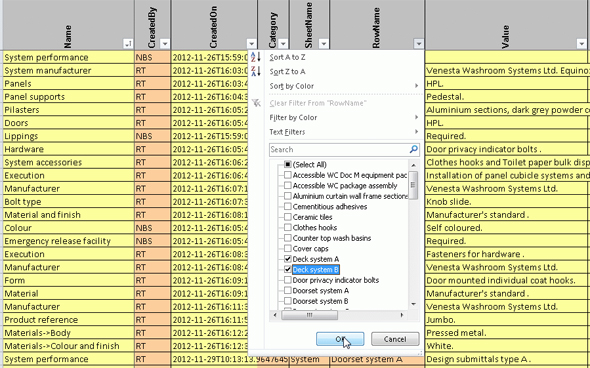Screen dimensions: 590x368
Task: Select the 'Bolt type' cell
Action: pos(68,202)
